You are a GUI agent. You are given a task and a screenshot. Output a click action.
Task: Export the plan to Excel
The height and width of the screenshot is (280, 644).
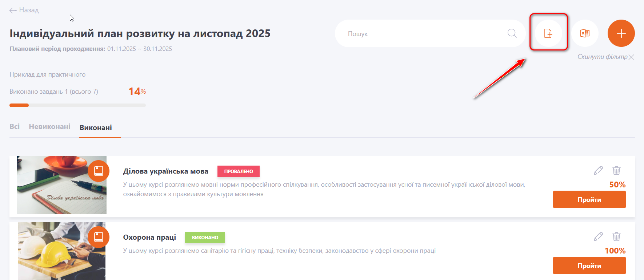tap(585, 33)
